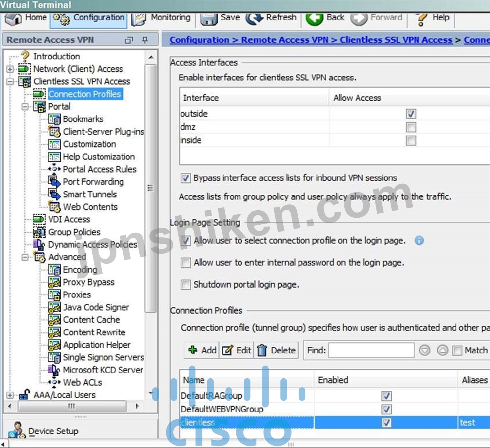Click the tree vertical scrollbar thumb

pyautogui.click(x=150, y=189)
